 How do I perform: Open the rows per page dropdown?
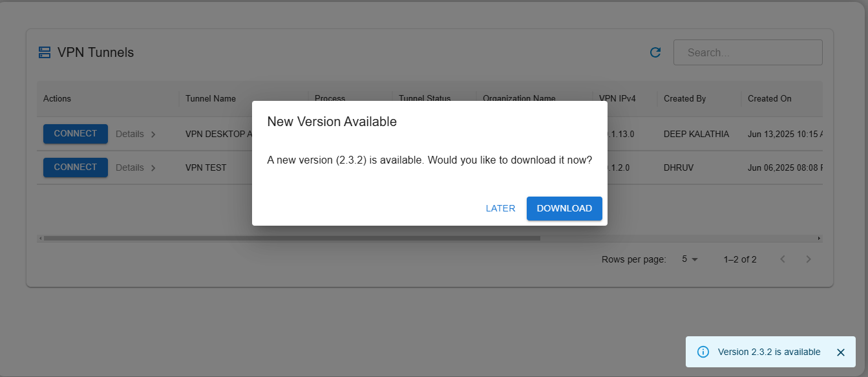(x=690, y=259)
